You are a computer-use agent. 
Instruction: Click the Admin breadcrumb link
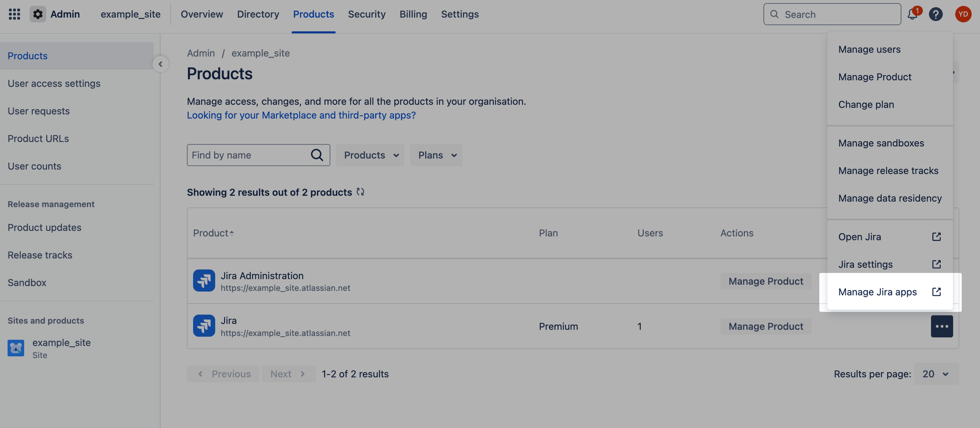point(201,53)
